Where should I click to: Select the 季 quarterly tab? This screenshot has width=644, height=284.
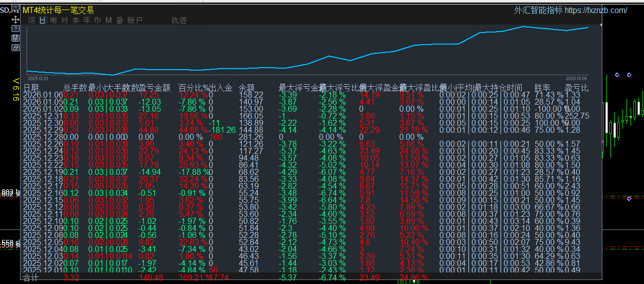[76, 21]
